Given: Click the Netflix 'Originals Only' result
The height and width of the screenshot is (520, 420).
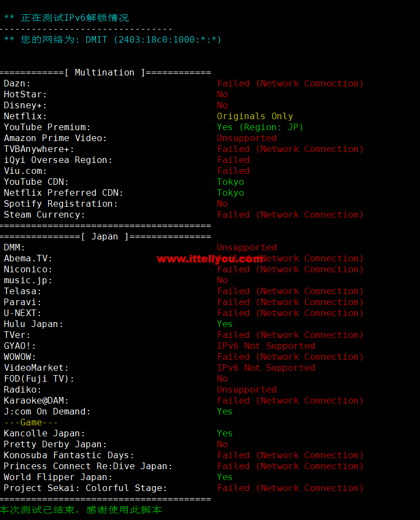Looking at the screenshot, I should [x=255, y=116].
